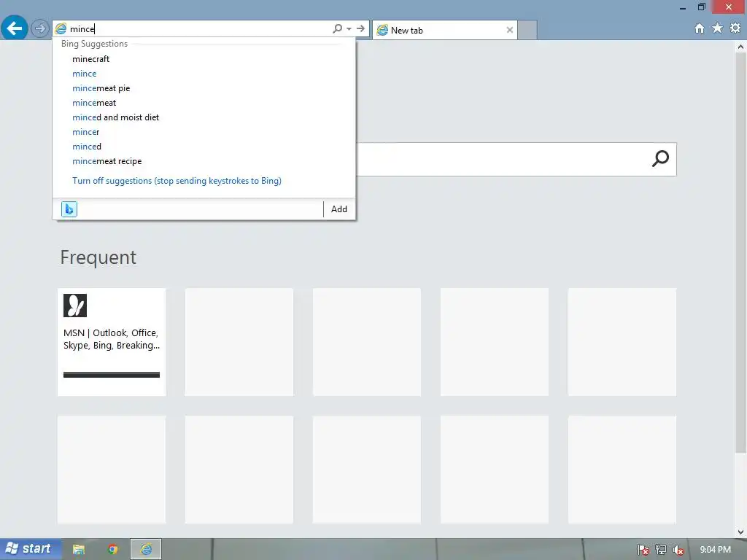Screen dimensions: 747x560
Task: Click the muted volume tray icon
Action: [x=678, y=550]
